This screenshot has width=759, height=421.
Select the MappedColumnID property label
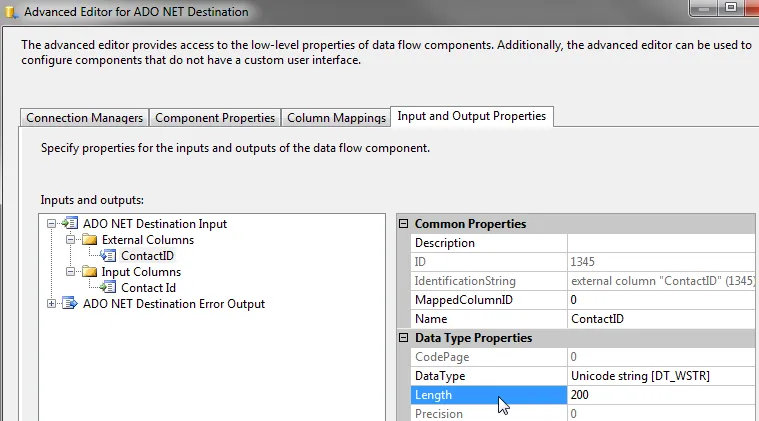coord(489,300)
